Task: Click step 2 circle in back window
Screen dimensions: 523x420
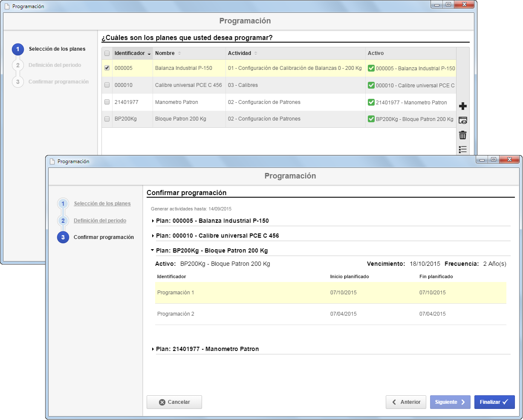Action: coord(17,65)
